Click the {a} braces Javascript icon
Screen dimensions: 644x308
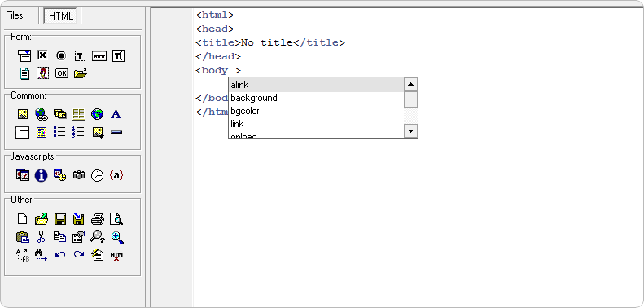click(116, 175)
